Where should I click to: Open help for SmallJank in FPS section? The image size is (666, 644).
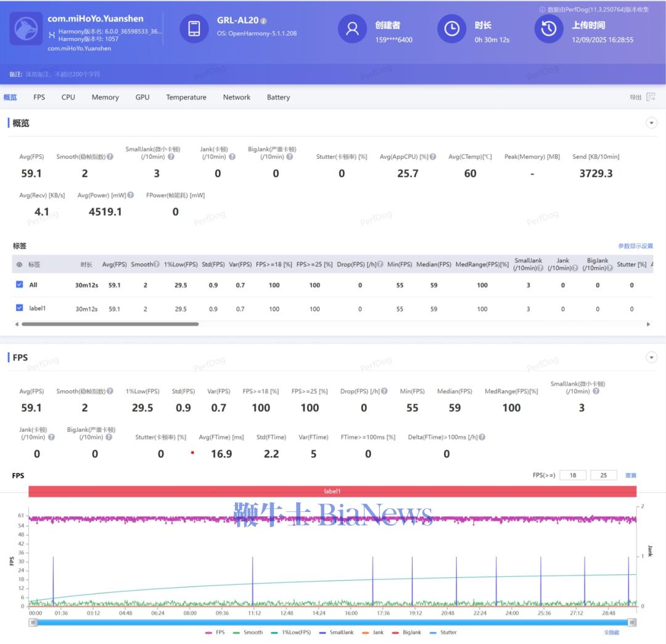596,391
